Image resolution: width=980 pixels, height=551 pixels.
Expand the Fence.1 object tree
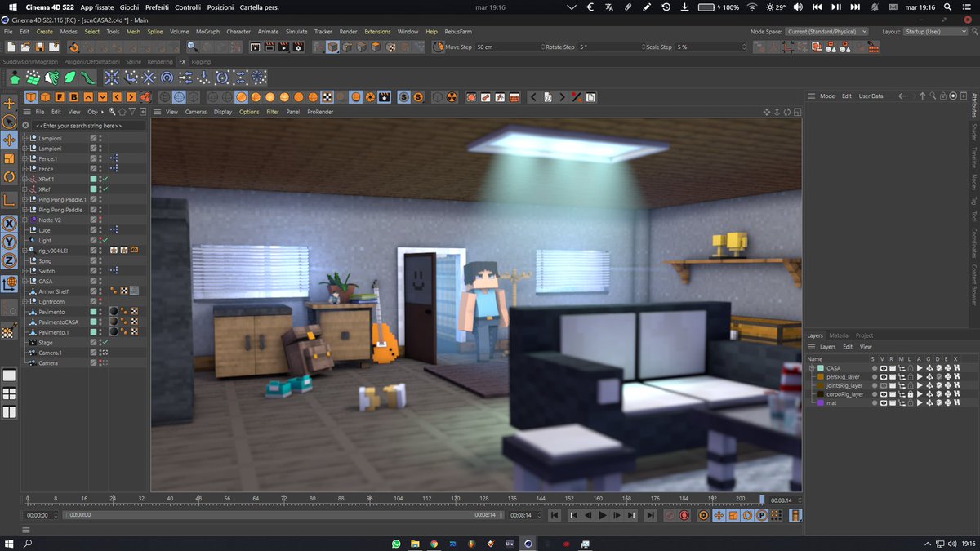tap(24, 158)
